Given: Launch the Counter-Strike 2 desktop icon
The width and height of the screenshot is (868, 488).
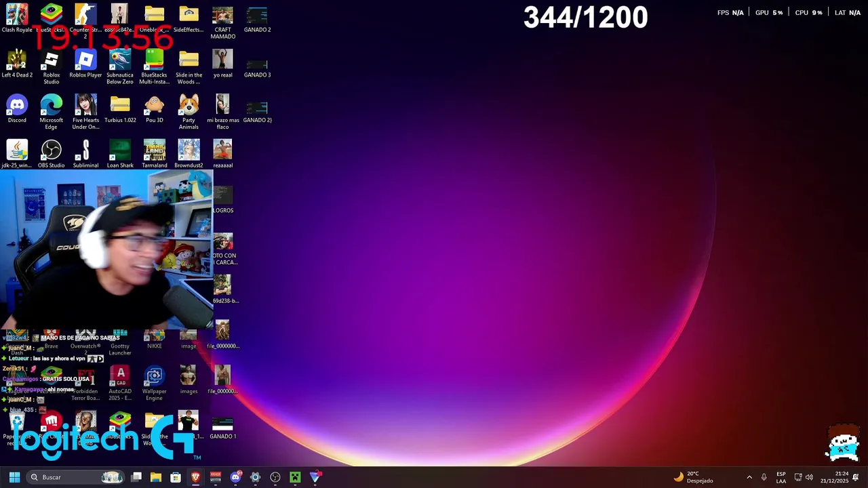Looking at the screenshot, I should [85, 19].
